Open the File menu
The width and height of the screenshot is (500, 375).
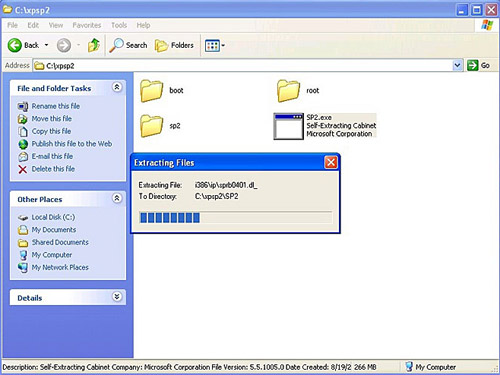click(x=12, y=25)
